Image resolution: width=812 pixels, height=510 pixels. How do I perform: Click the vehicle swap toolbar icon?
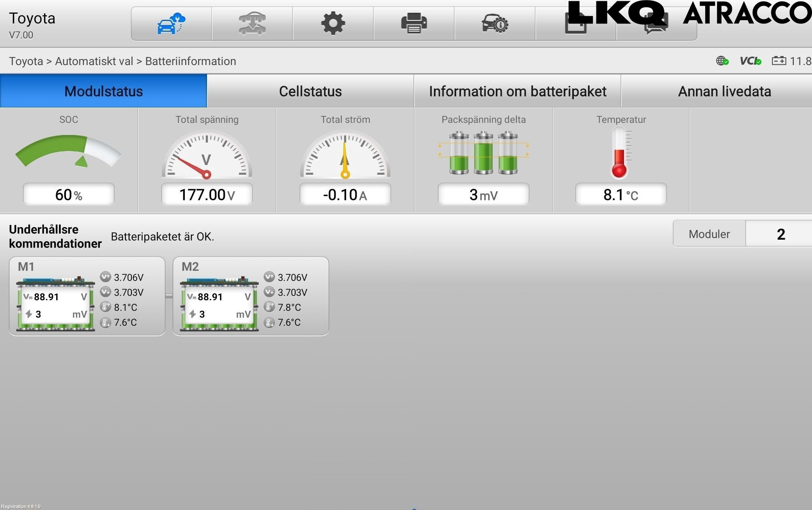[x=252, y=23]
